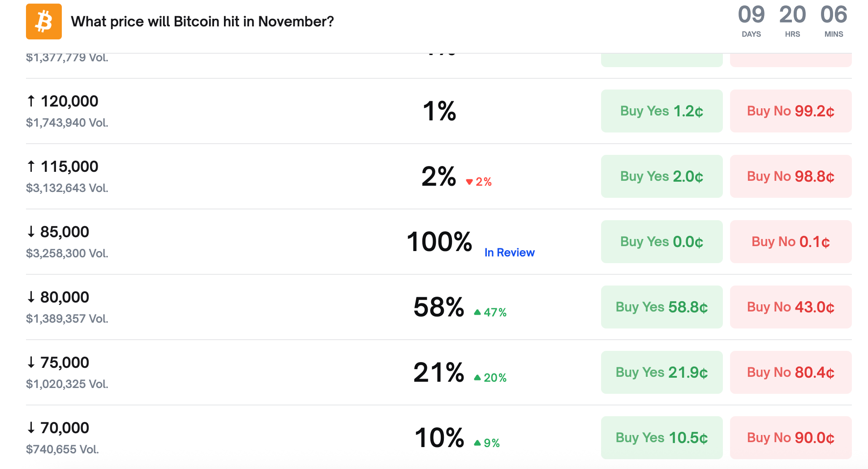This screenshot has height=469, width=868.
Task: Click the up arrow beside 115,000
Action: coord(31,166)
